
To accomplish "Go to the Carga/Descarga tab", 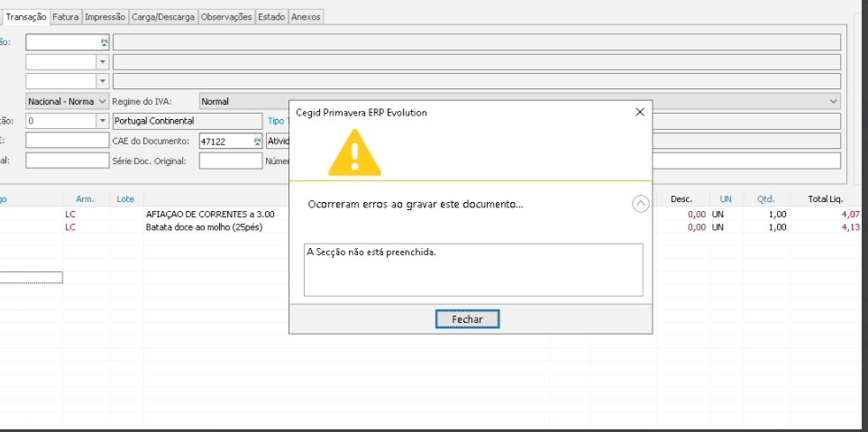I will point(162,17).
